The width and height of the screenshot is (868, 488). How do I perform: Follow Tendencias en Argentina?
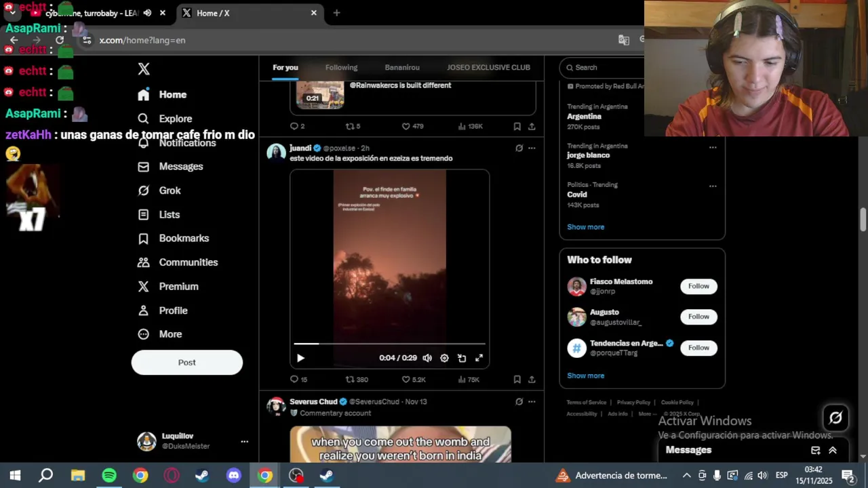698,348
